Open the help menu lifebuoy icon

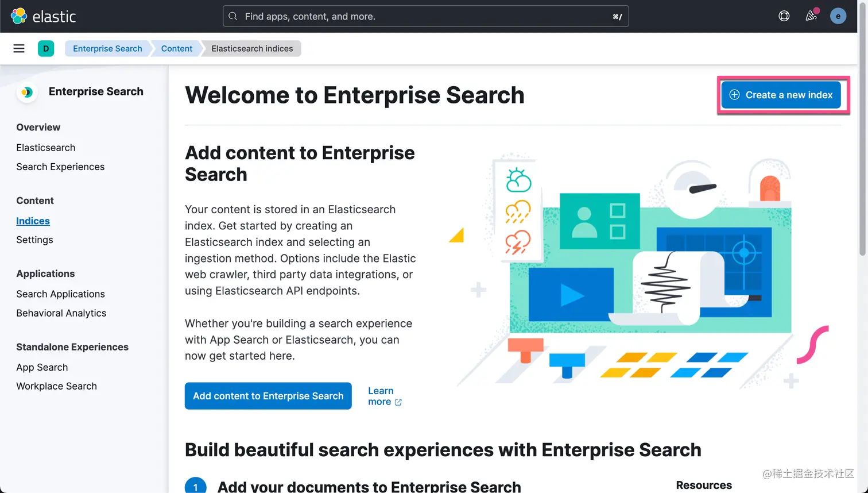(x=784, y=16)
